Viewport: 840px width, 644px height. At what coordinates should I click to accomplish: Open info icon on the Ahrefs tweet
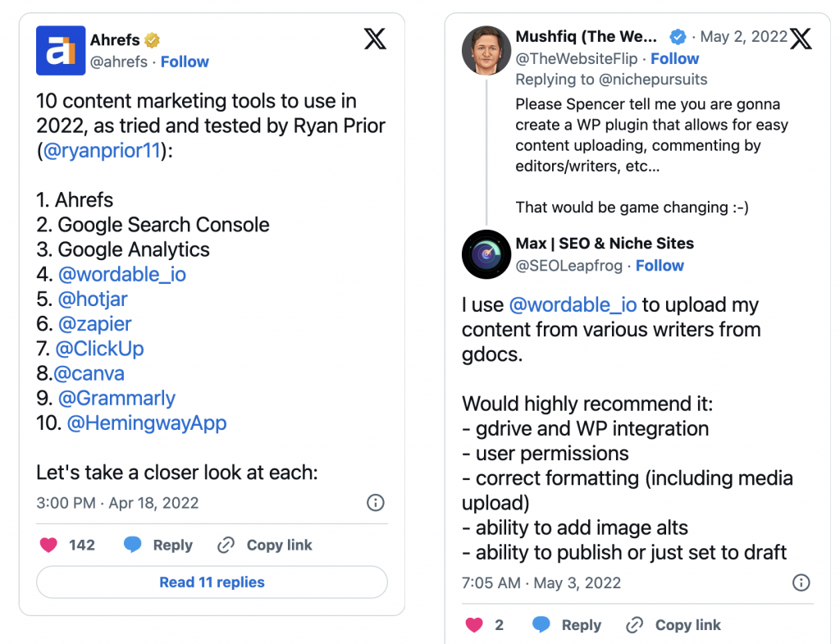point(375,503)
